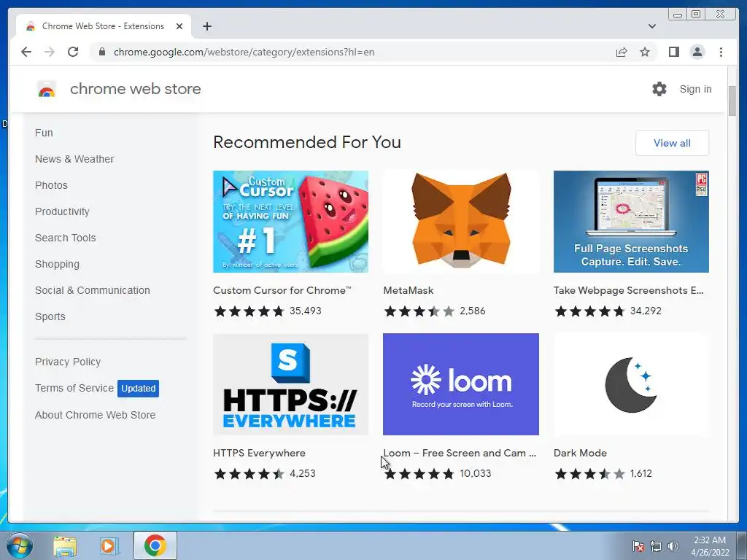Click the lock icon in address bar

[101, 52]
